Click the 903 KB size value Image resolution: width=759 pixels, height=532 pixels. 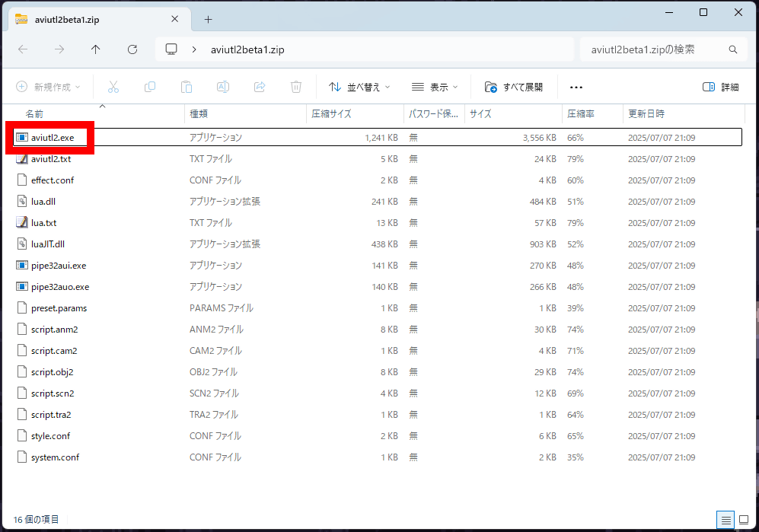point(543,244)
